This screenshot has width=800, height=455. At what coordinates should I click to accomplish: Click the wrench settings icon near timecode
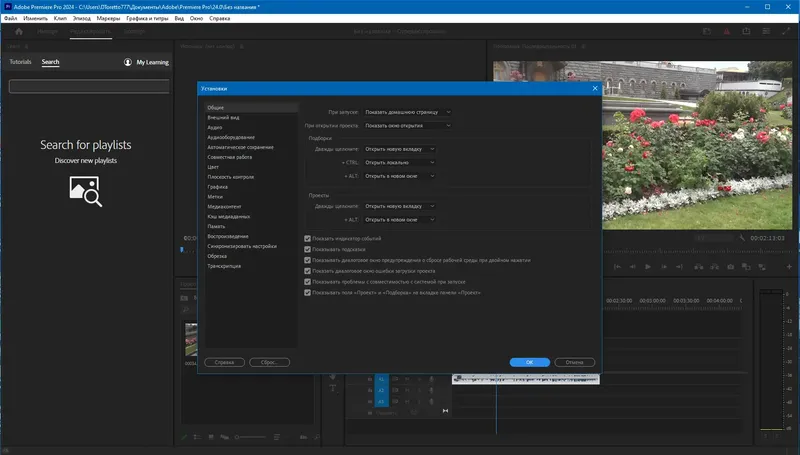click(x=742, y=238)
